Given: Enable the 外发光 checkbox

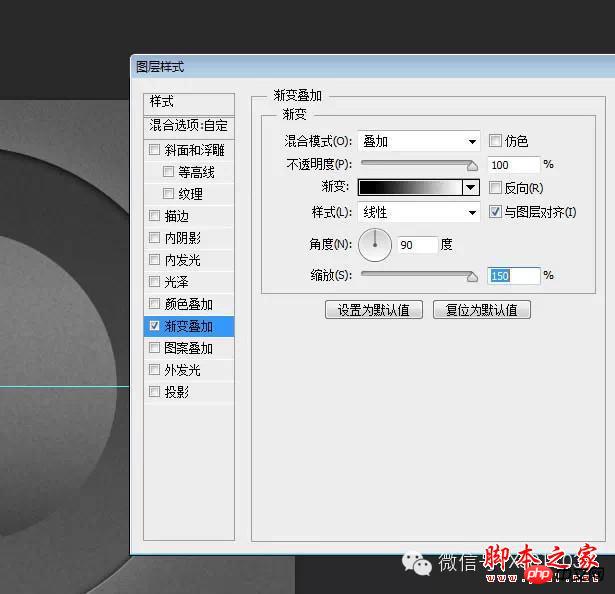Looking at the screenshot, I should [x=155, y=370].
